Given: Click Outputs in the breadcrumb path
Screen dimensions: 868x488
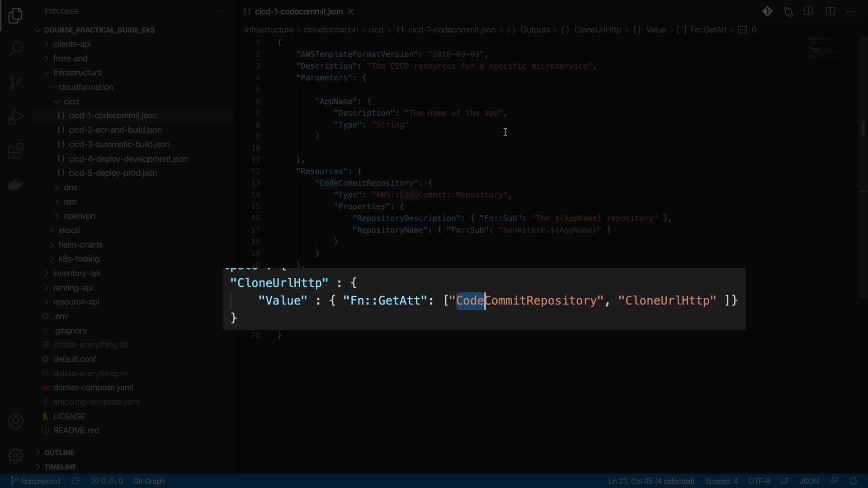Looking at the screenshot, I should (535, 30).
